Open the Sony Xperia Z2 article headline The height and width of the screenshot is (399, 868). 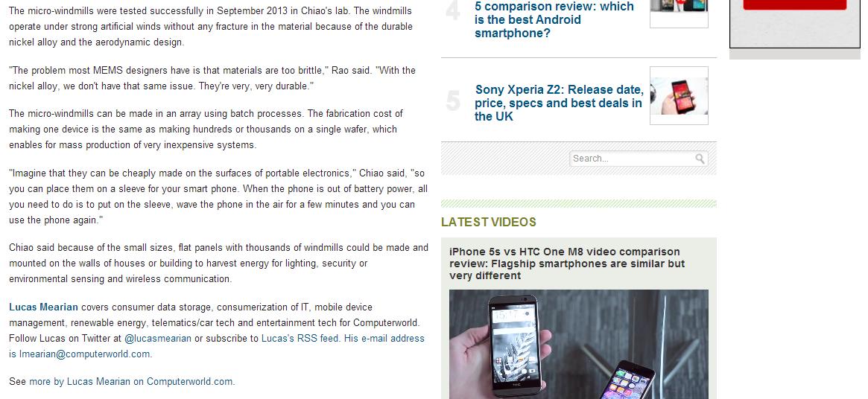559,103
